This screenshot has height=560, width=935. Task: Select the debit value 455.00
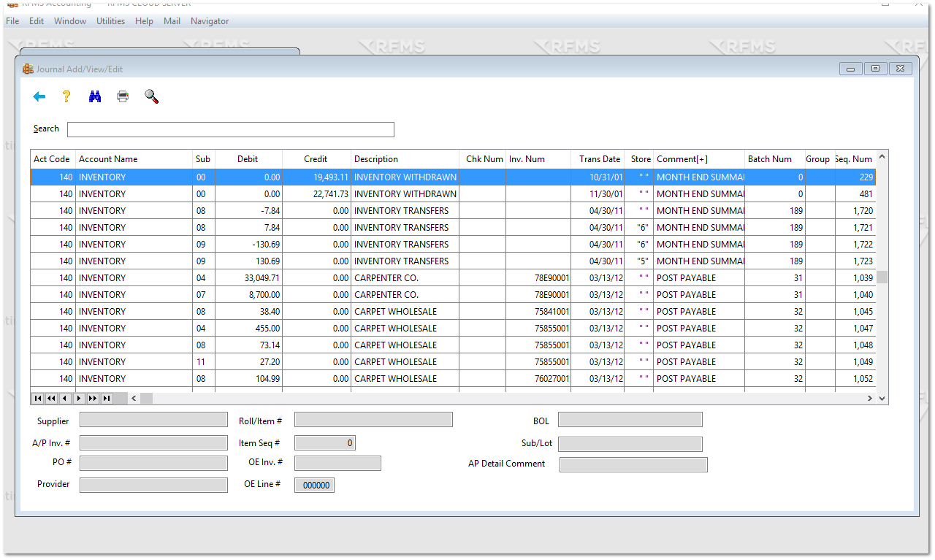(x=248, y=329)
